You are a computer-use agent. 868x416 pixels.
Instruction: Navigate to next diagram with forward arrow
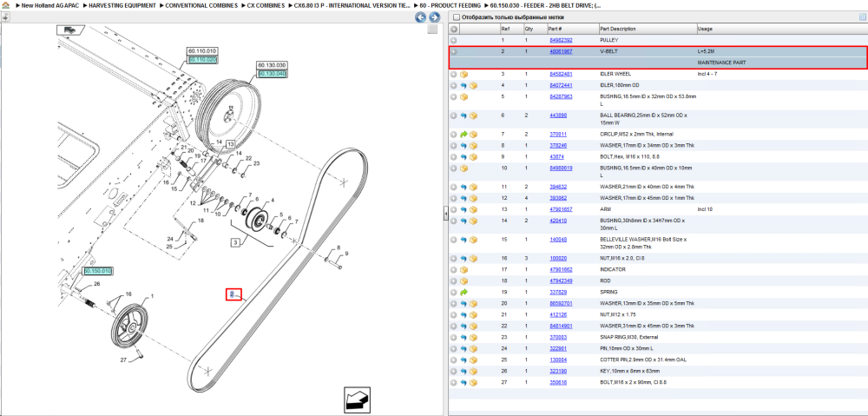click(x=435, y=17)
